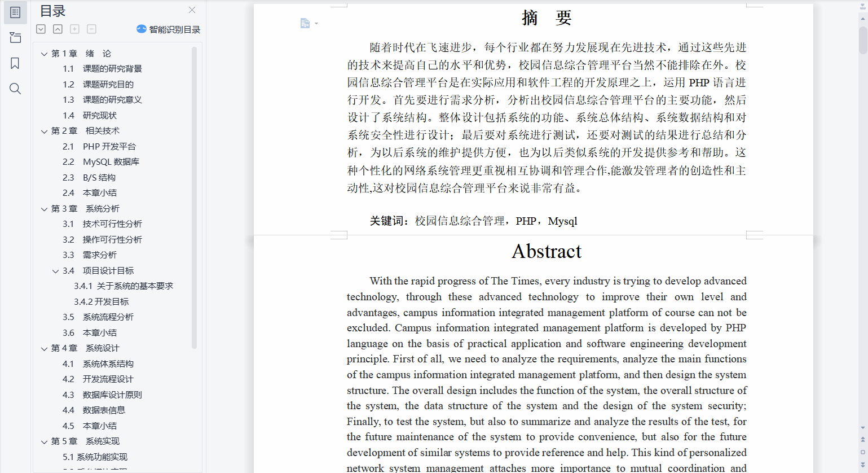Open the find and search icon
This screenshot has width=868, height=473.
(15, 89)
